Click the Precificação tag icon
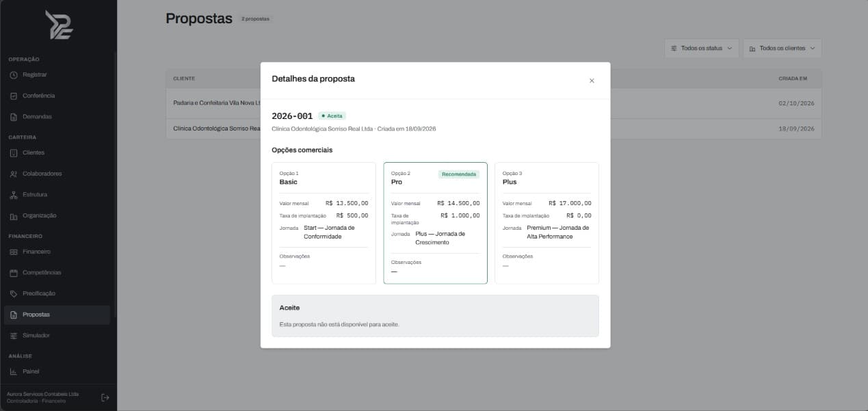 click(x=14, y=293)
